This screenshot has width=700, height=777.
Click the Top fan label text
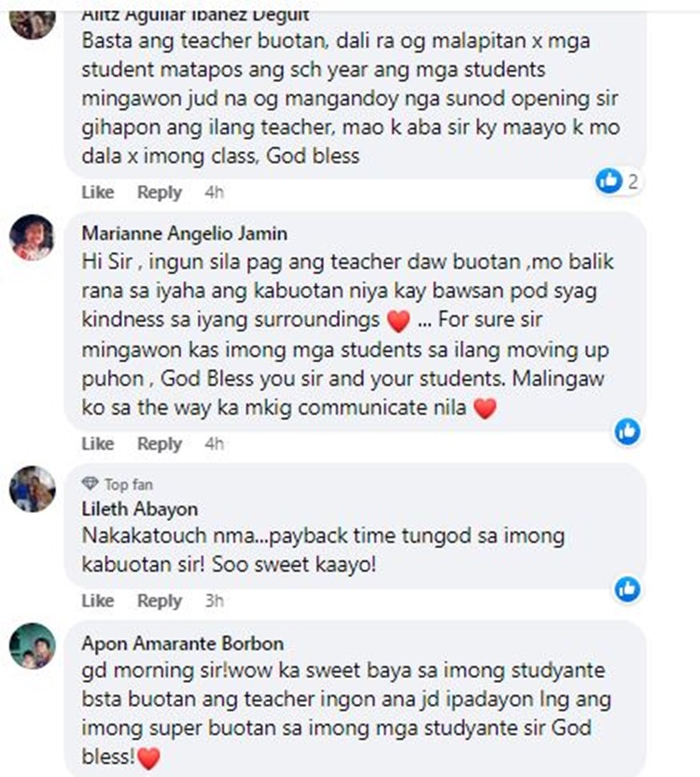129,484
